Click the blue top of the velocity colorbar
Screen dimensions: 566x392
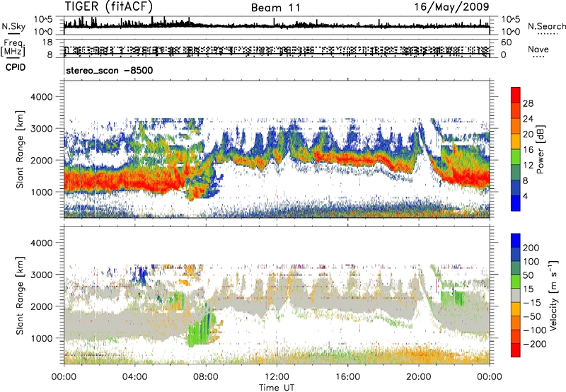(516, 241)
